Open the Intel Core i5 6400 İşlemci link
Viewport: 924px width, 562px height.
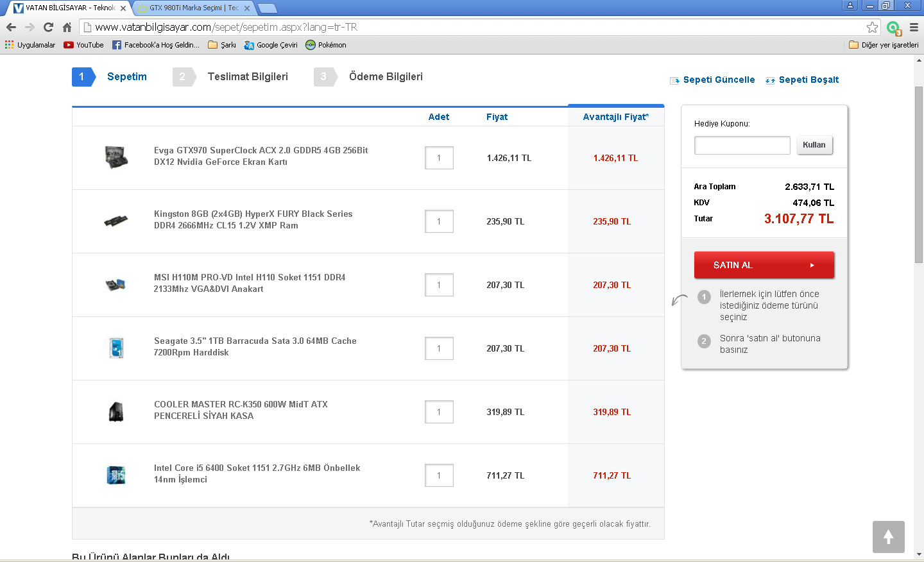click(257, 473)
